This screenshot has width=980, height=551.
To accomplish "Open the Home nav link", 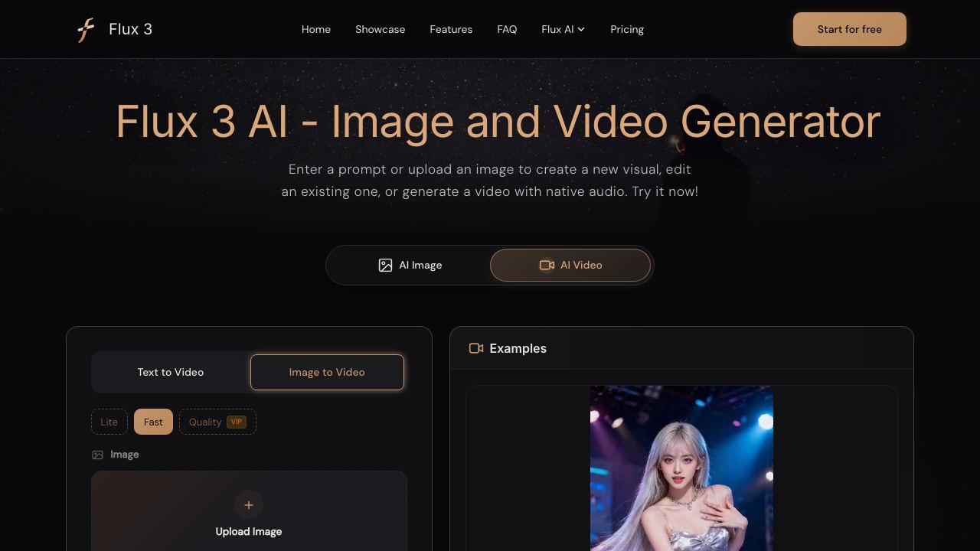I will 316,29.
